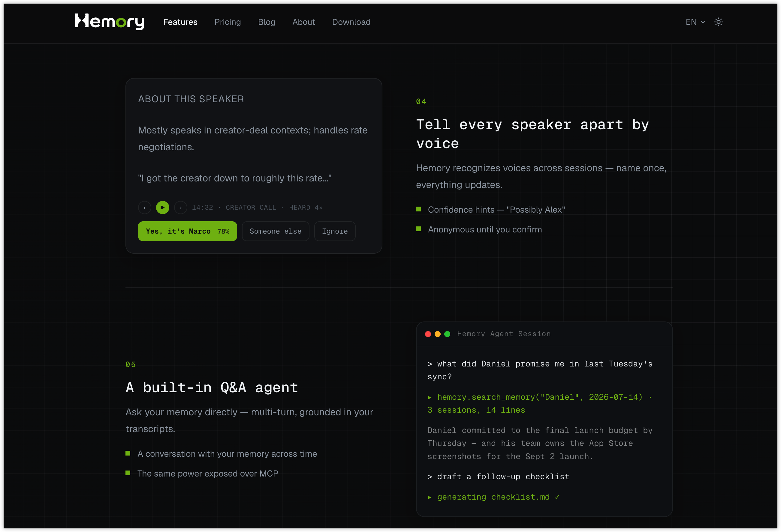
Task: Click the 14:32 timestamp
Action: [x=202, y=208]
